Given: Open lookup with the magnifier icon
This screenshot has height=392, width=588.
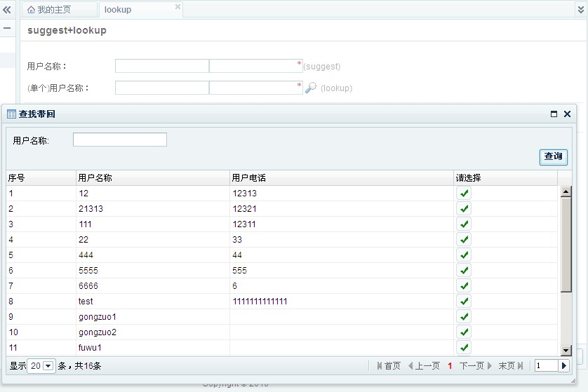Looking at the screenshot, I should pos(311,88).
